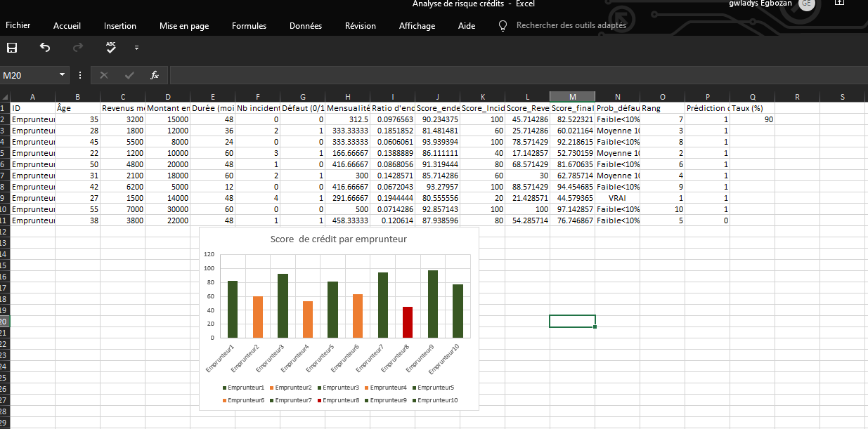
Task: Switch to the Formules tab
Action: 249,26
